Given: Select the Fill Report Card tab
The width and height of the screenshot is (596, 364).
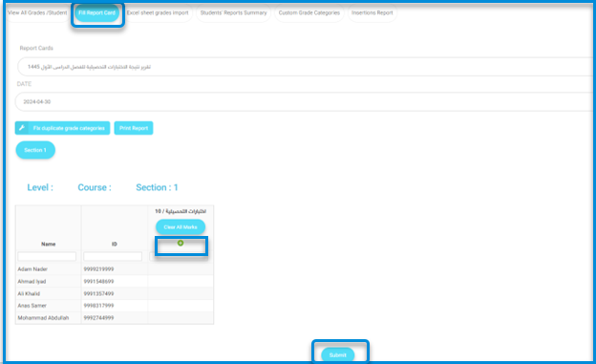Looking at the screenshot, I should (x=96, y=13).
